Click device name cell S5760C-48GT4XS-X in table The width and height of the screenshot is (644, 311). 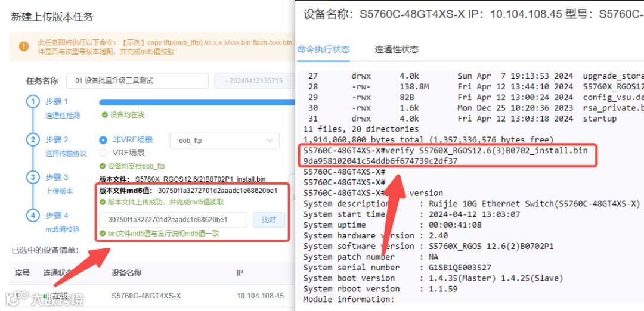[146, 296]
